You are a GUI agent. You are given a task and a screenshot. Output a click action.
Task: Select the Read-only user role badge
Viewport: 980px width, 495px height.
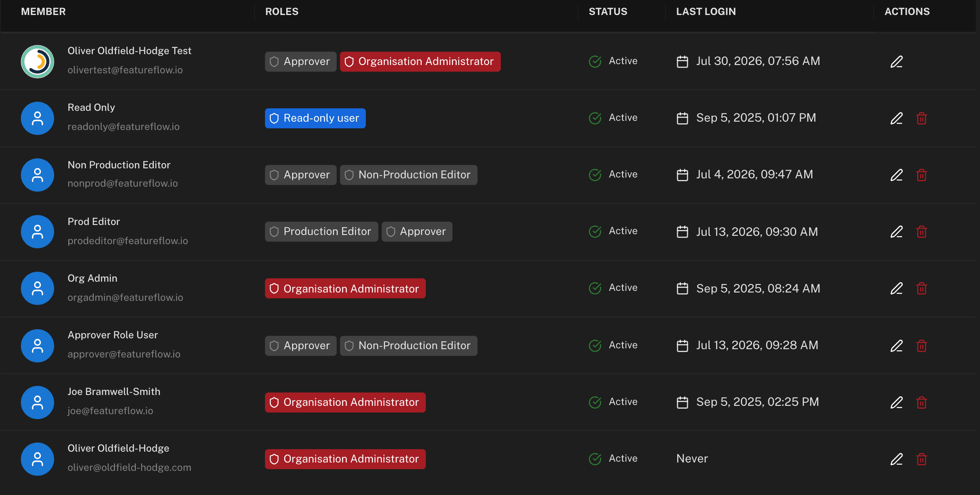tap(315, 118)
